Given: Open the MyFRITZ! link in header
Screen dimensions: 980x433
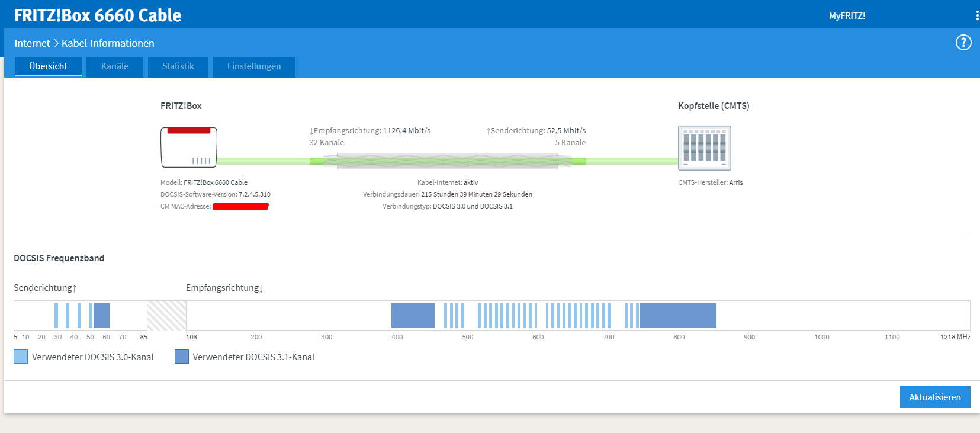Looking at the screenshot, I should coord(847,16).
